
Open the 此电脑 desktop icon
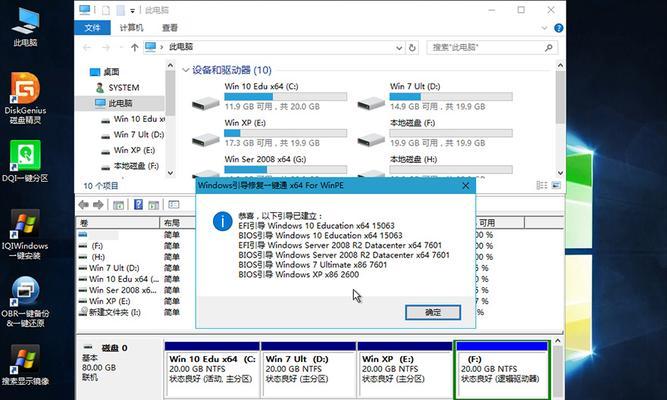click(x=26, y=26)
